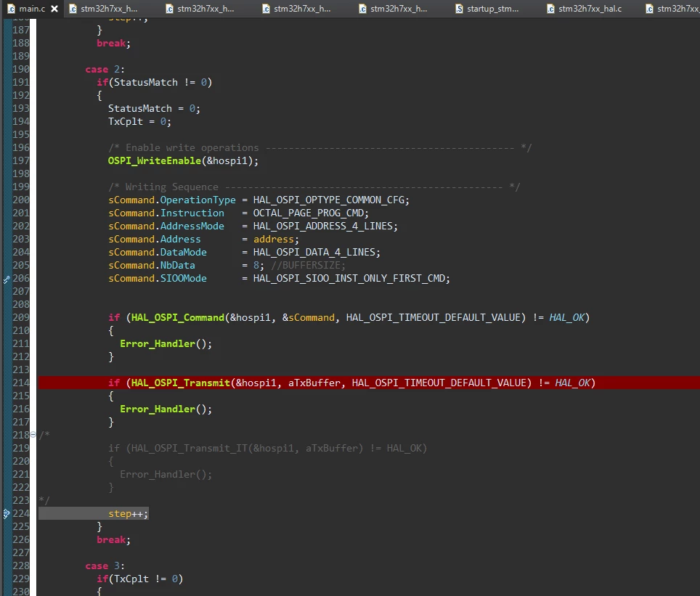Click line number 209 in the gutter
Image resolution: width=700 pixels, height=596 pixels.
(x=21, y=317)
